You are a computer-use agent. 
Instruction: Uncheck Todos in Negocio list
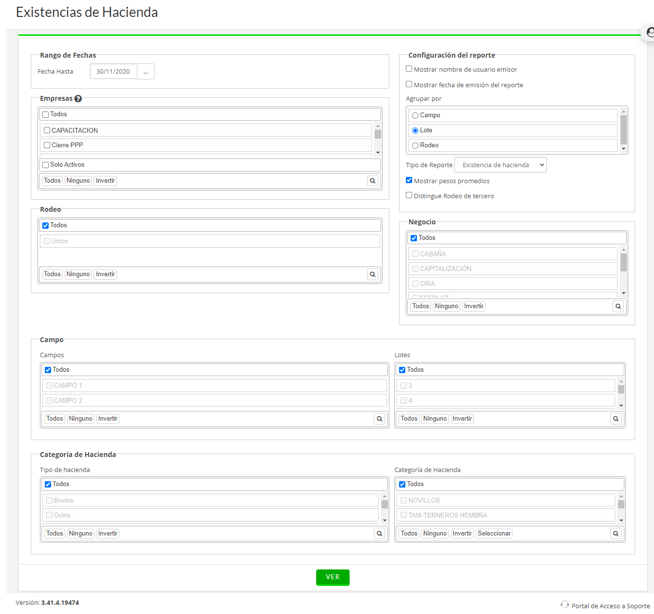pyautogui.click(x=414, y=238)
